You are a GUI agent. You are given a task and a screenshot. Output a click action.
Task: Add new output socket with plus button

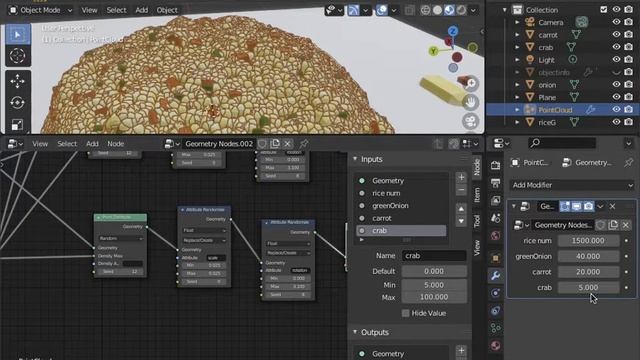pos(461,350)
